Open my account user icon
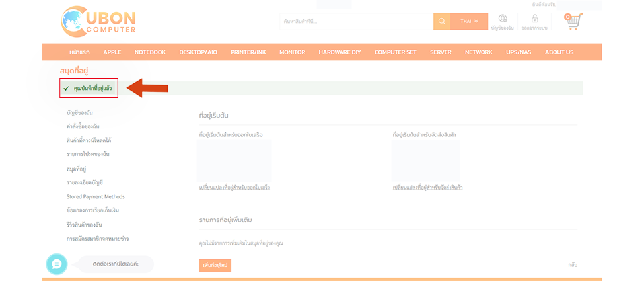The height and width of the screenshot is (281, 644). point(503,19)
